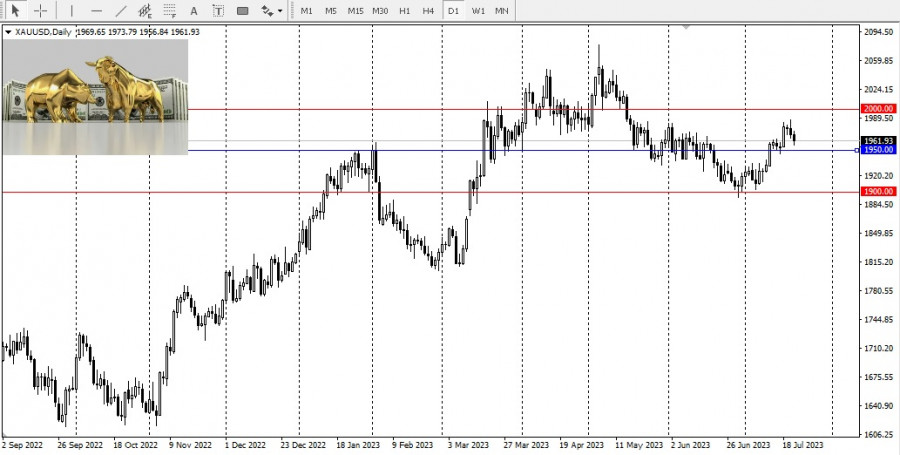Click the 1744.85 price scale value
This screenshot has width=900, height=455.
pos(878,319)
